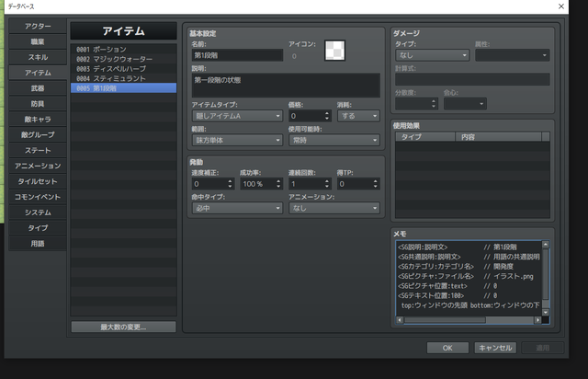This screenshot has width=588, height=379.
Task: Click the 名前 input field
Action: click(237, 55)
